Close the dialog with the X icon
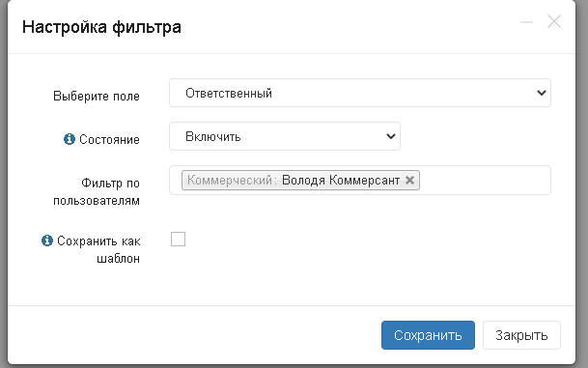588x368 pixels. [x=554, y=22]
